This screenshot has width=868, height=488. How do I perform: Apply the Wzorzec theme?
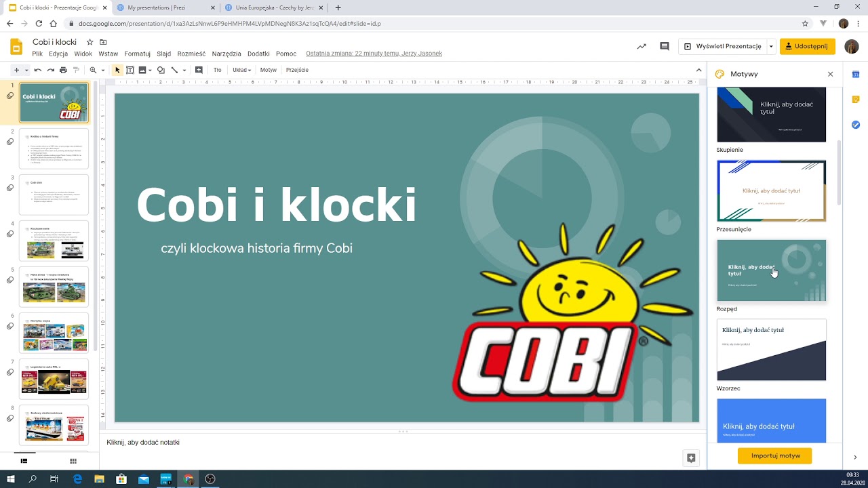click(772, 350)
